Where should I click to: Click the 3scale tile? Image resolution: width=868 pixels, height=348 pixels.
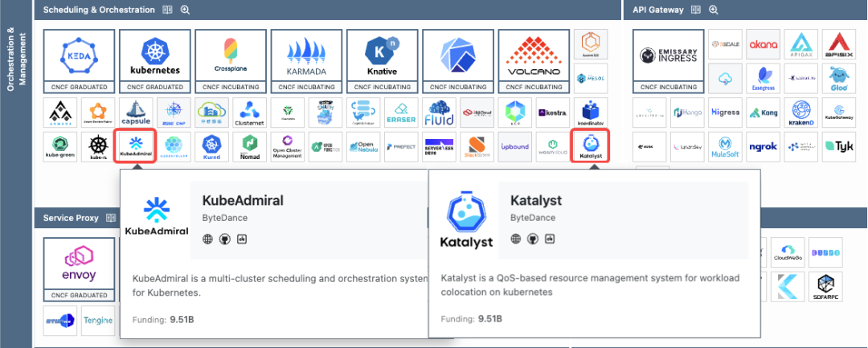725,44
